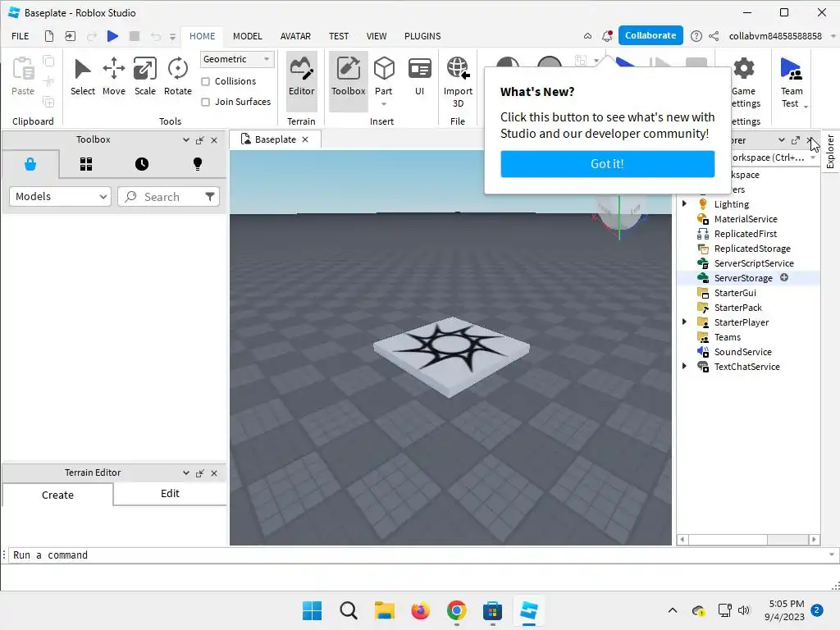Image resolution: width=840 pixels, height=630 pixels.
Task: Select MaterialService in Explorer
Action: (x=745, y=219)
